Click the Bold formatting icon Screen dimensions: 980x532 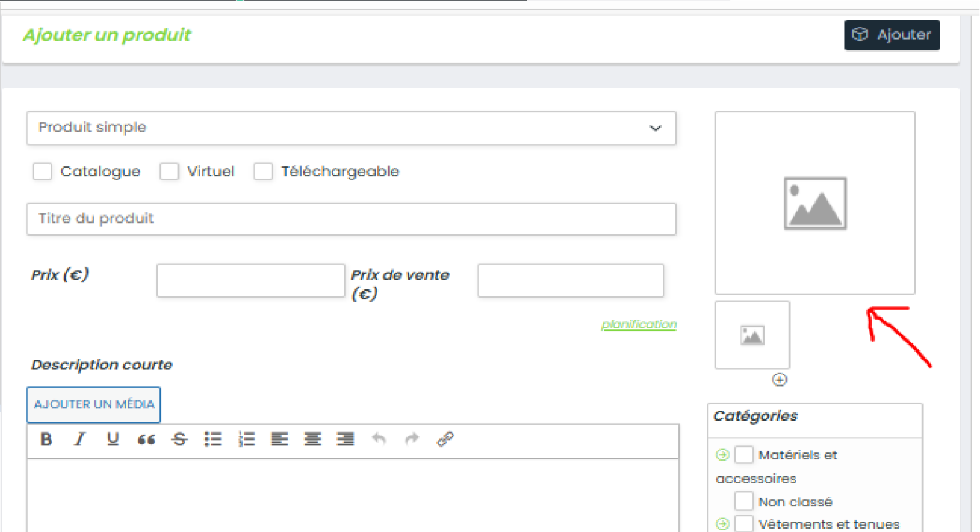point(46,439)
